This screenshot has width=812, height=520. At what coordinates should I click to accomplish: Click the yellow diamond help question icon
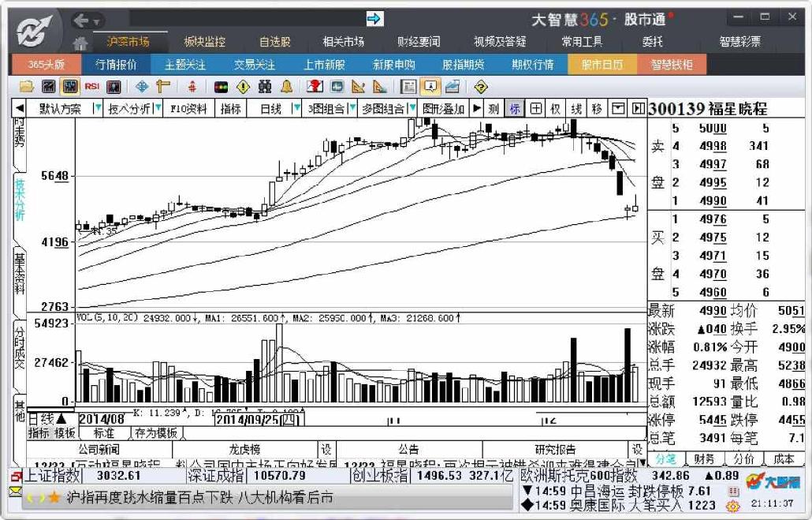coord(481,87)
